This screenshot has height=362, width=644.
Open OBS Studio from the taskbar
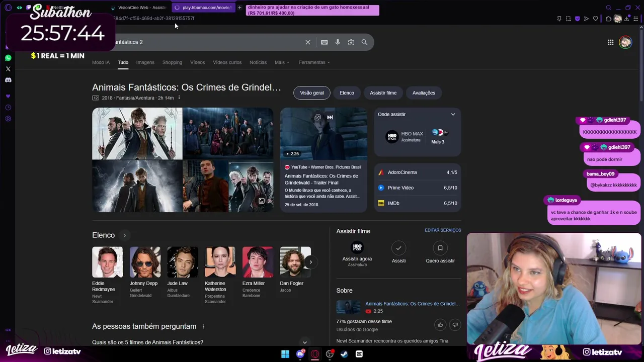[x=330, y=354]
